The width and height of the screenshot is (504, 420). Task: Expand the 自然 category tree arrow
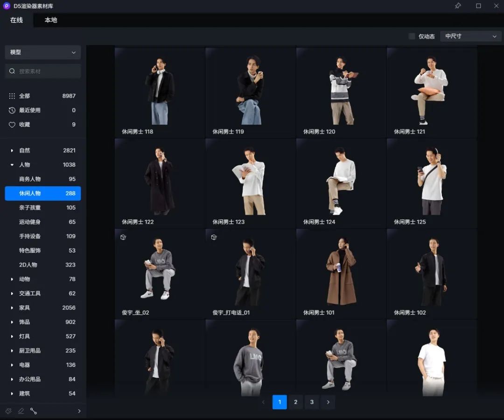(12, 150)
